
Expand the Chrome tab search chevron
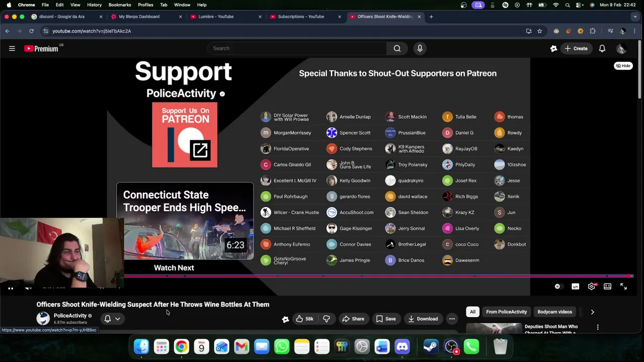(x=635, y=17)
